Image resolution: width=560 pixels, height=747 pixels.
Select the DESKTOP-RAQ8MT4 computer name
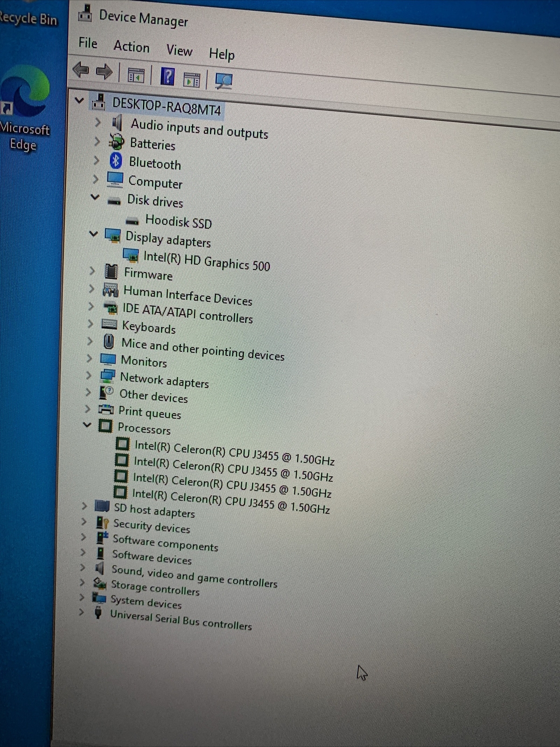pyautogui.click(x=167, y=106)
